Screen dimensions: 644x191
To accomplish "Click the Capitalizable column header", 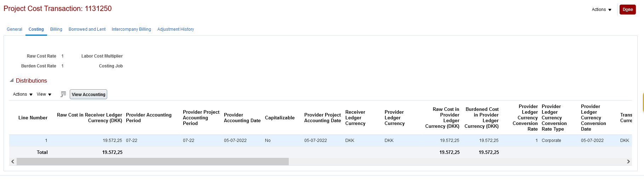I will click(x=280, y=118).
